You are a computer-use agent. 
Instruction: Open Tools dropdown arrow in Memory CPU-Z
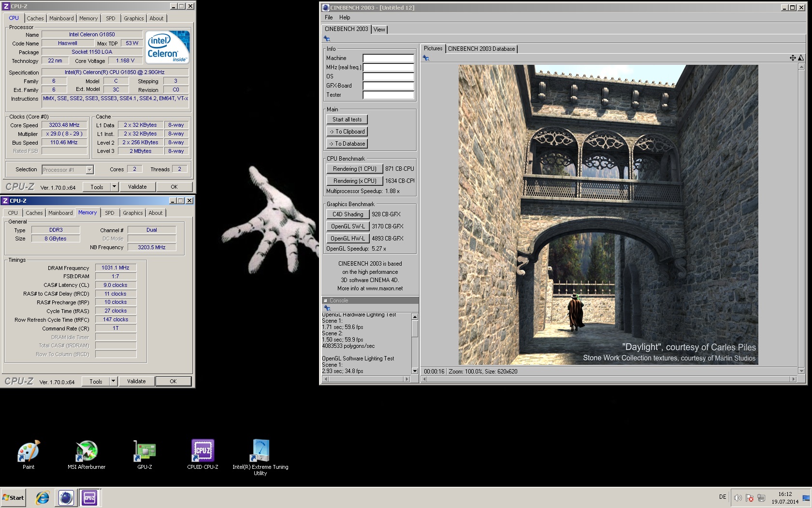(114, 381)
